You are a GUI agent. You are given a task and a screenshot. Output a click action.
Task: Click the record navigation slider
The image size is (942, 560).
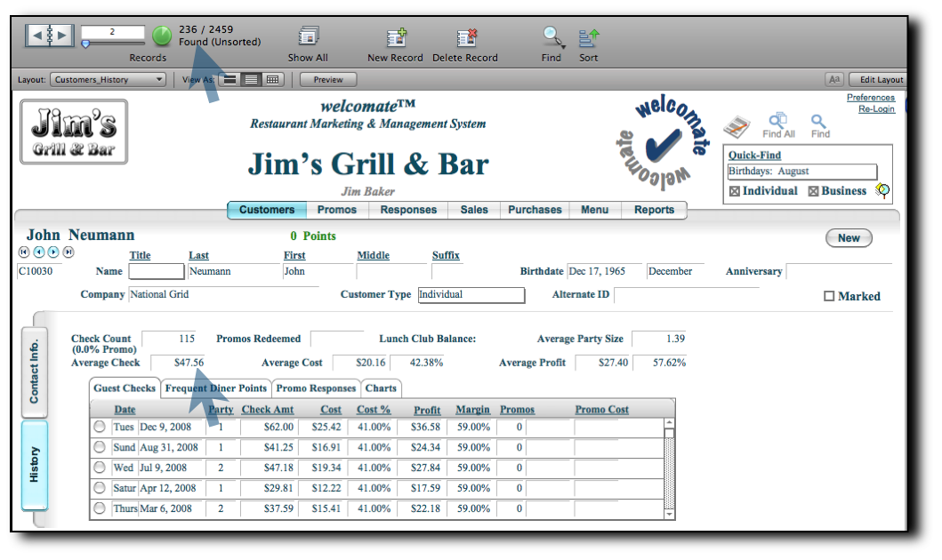(x=113, y=44)
